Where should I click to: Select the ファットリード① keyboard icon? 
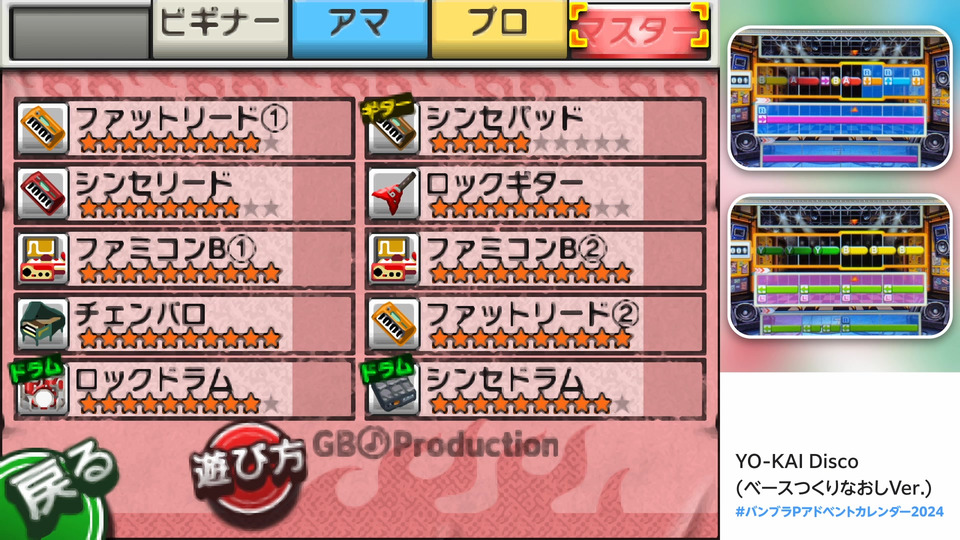pyautogui.click(x=43, y=128)
